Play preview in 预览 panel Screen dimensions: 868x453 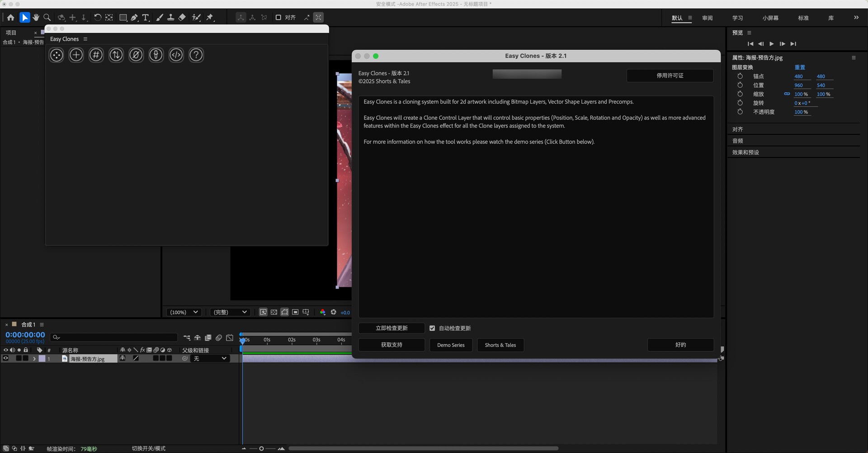pyautogui.click(x=772, y=44)
